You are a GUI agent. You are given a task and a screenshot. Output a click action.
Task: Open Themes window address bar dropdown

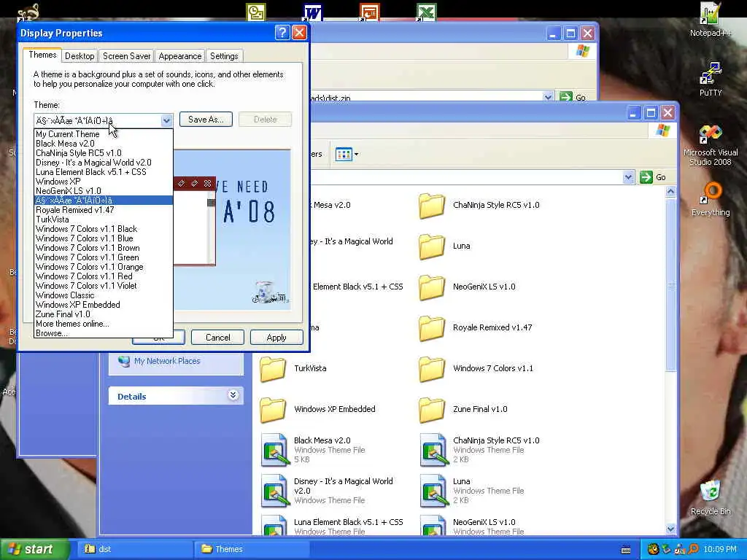pos(628,177)
